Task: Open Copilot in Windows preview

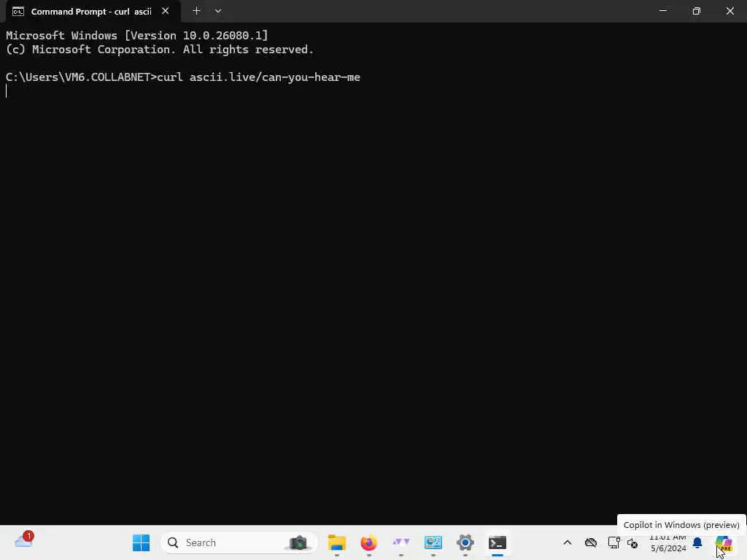Action: [x=724, y=542]
